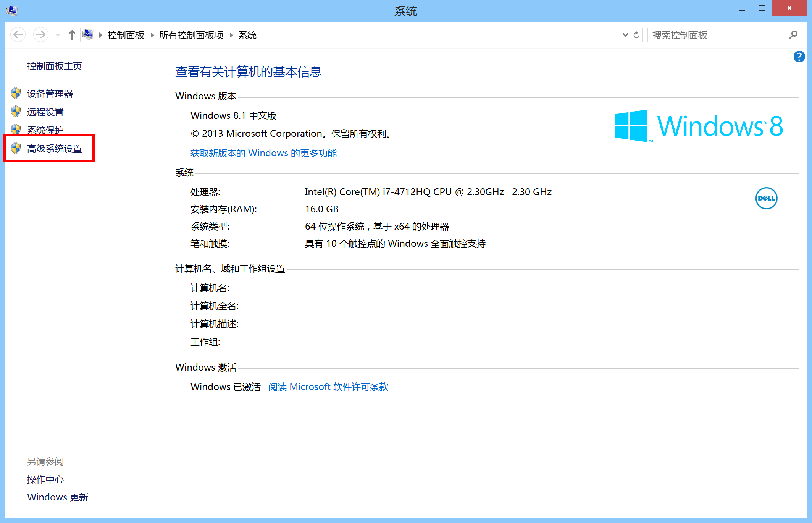This screenshot has width=812, height=523.
Task: Maximize the 系统 window
Action: 762,8
